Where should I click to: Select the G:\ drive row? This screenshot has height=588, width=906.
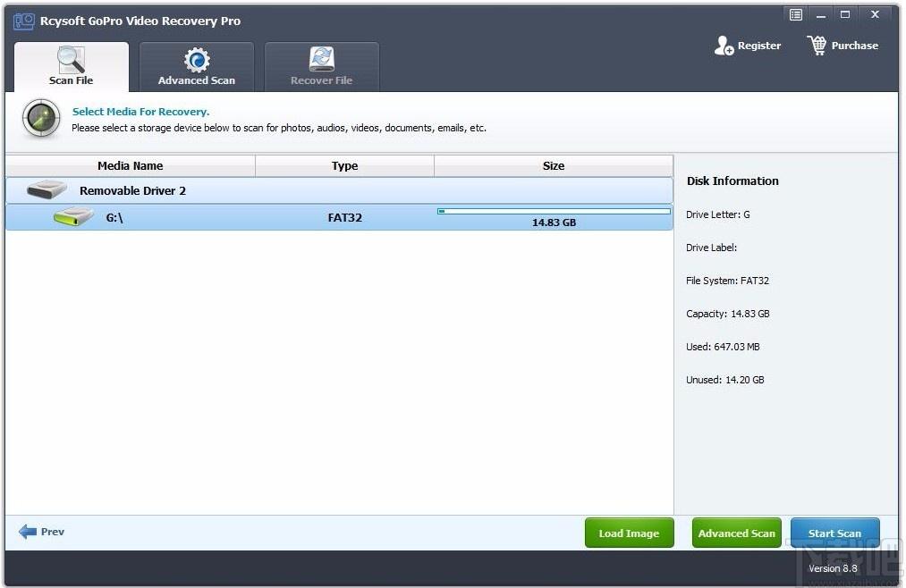[x=339, y=217]
